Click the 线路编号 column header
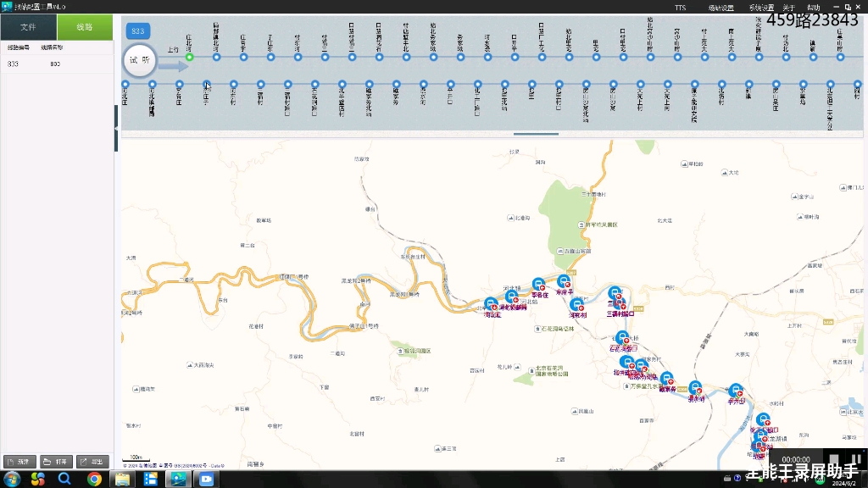 click(19, 47)
